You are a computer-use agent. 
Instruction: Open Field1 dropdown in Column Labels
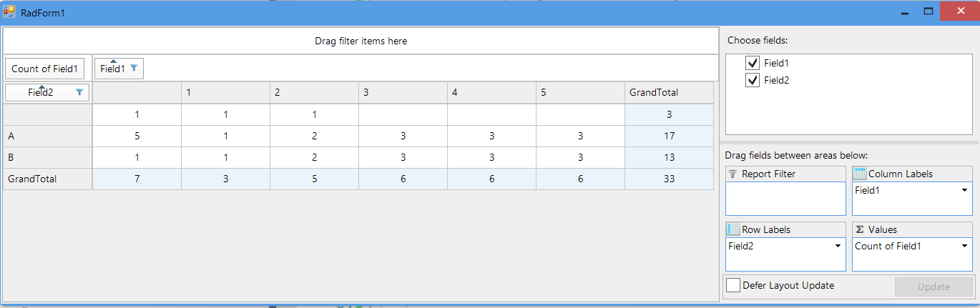(x=964, y=191)
